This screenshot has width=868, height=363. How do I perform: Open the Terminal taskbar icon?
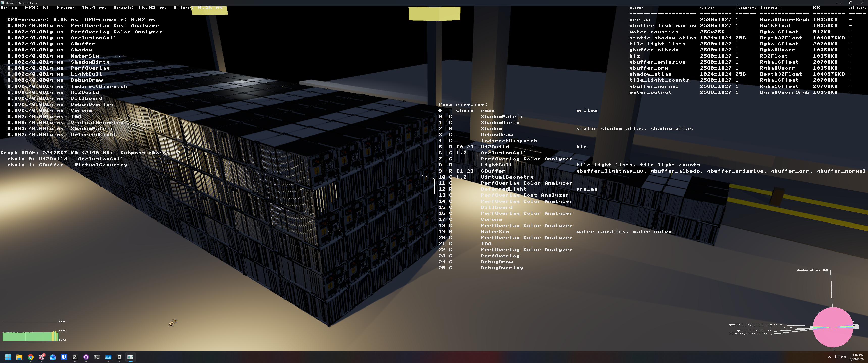click(97, 357)
